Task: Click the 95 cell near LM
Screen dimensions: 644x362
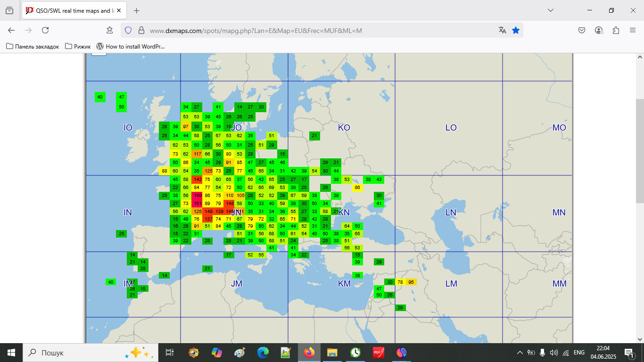Action: (411, 282)
